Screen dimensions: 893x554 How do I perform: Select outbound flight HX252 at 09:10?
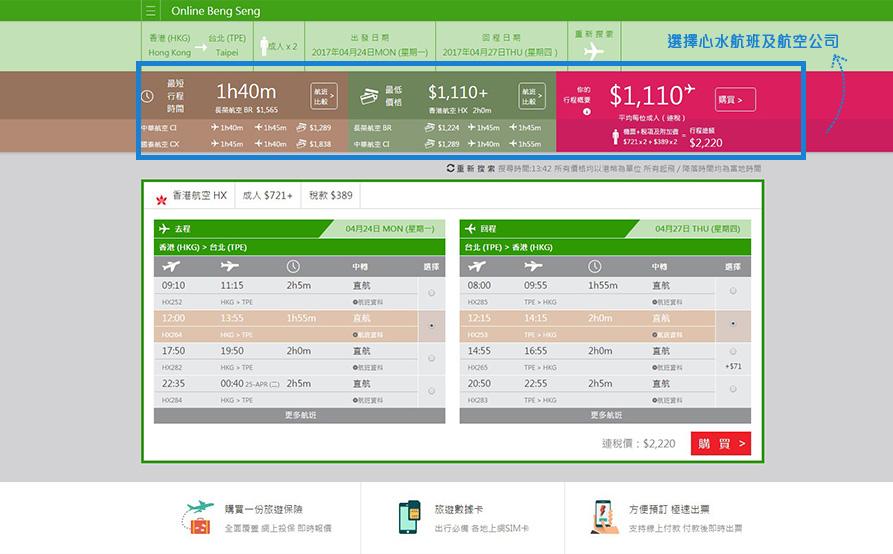coord(431,293)
